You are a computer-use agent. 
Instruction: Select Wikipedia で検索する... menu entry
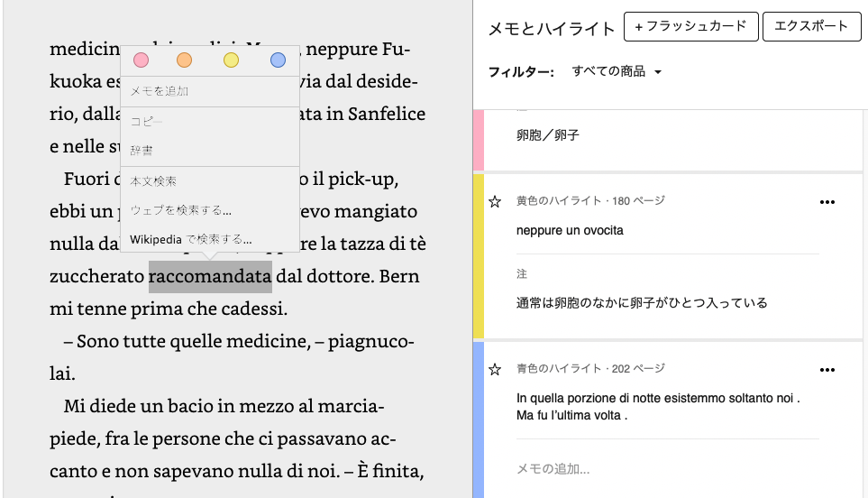coord(191,239)
